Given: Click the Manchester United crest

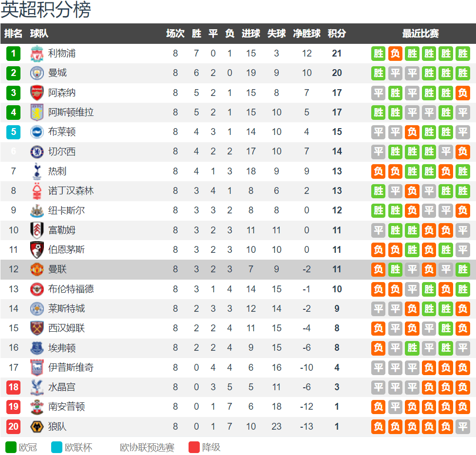Looking at the screenshot, I should coord(37,269).
